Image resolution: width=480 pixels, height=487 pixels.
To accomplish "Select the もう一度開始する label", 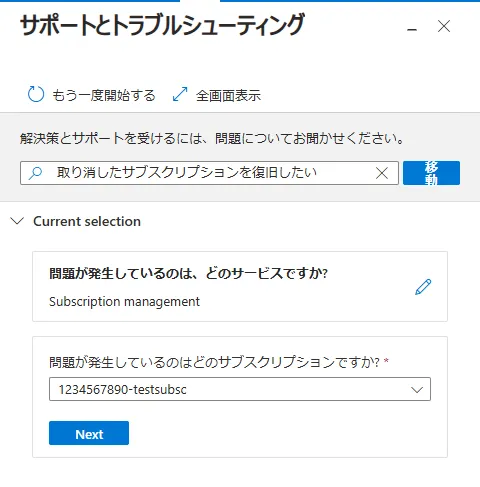I will click(x=104, y=95).
